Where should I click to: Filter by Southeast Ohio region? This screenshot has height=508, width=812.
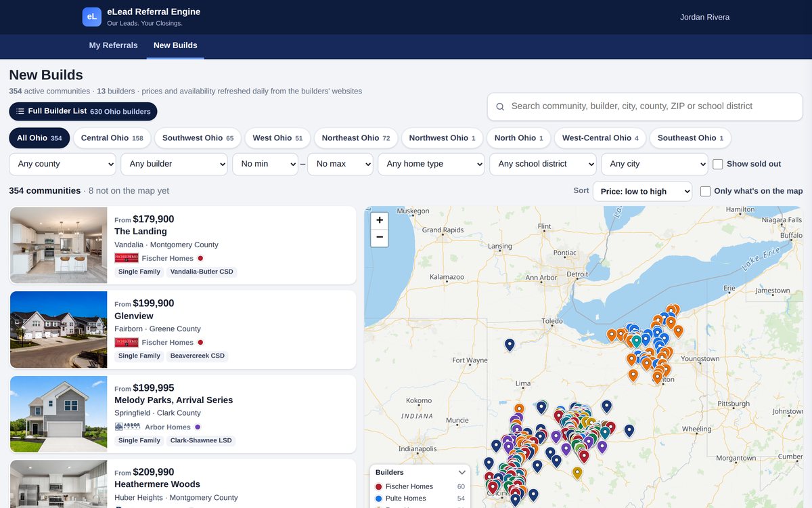pos(690,137)
